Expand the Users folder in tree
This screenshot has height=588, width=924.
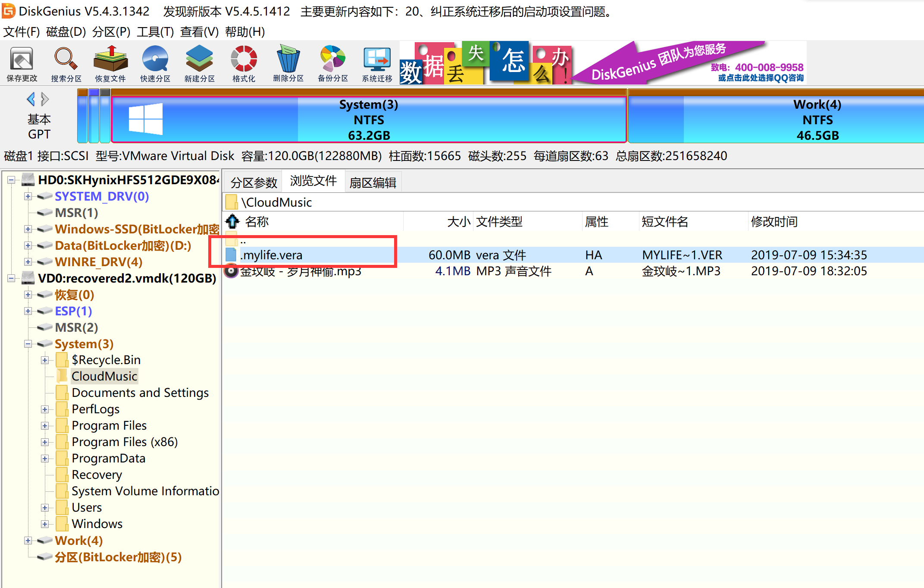[x=45, y=508]
